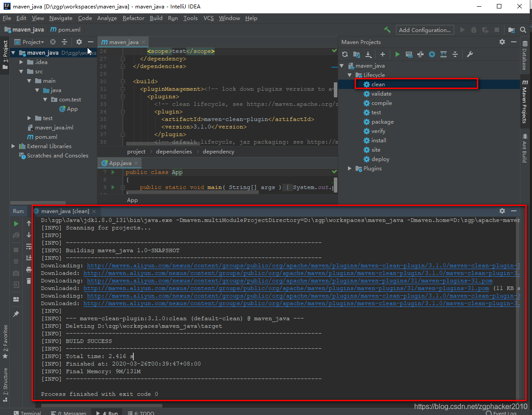Viewport: 532px width, 415px height.
Task: Rerun maven_java clean in Run panel
Action: point(16,223)
